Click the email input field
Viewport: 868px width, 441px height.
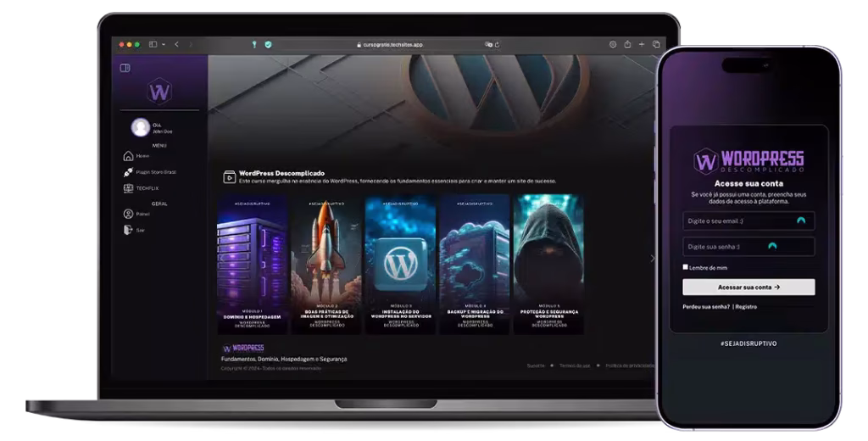click(737, 220)
